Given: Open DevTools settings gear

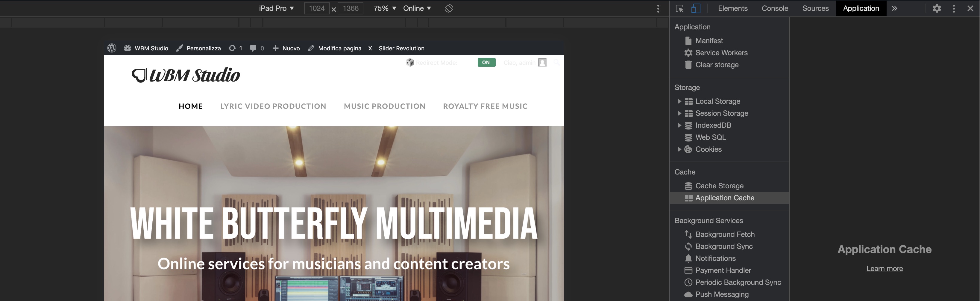Looking at the screenshot, I should [x=937, y=8].
